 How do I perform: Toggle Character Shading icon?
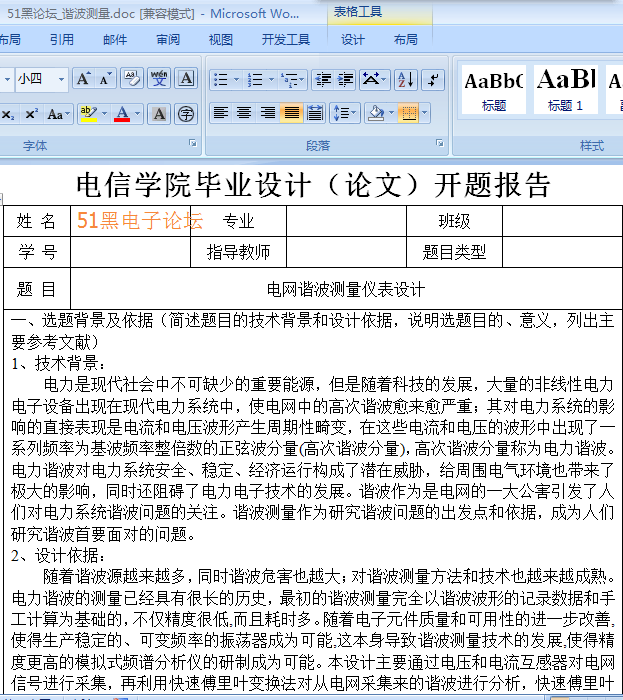coord(159,114)
